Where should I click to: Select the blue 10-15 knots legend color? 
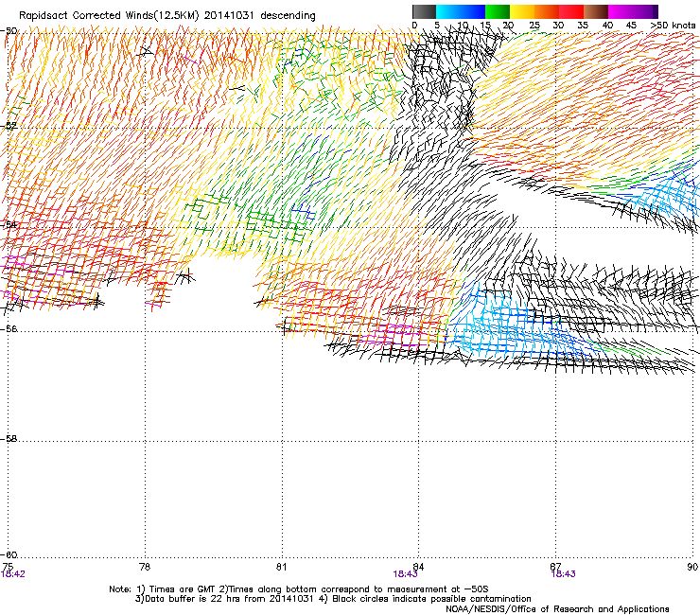point(473,11)
